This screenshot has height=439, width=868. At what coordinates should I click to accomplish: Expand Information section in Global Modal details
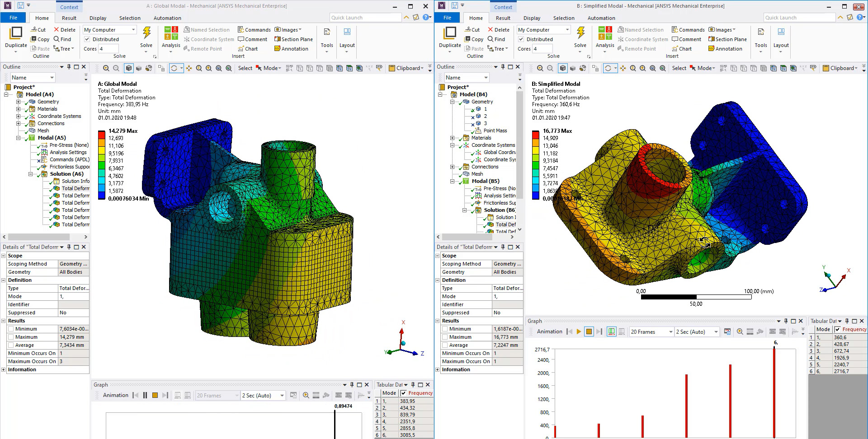click(x=4, y=369)
